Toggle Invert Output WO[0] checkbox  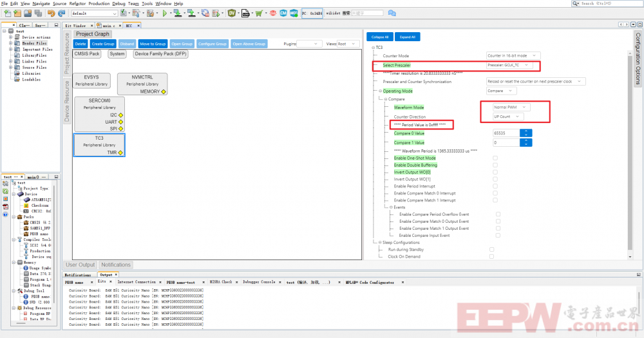(495, 172)
